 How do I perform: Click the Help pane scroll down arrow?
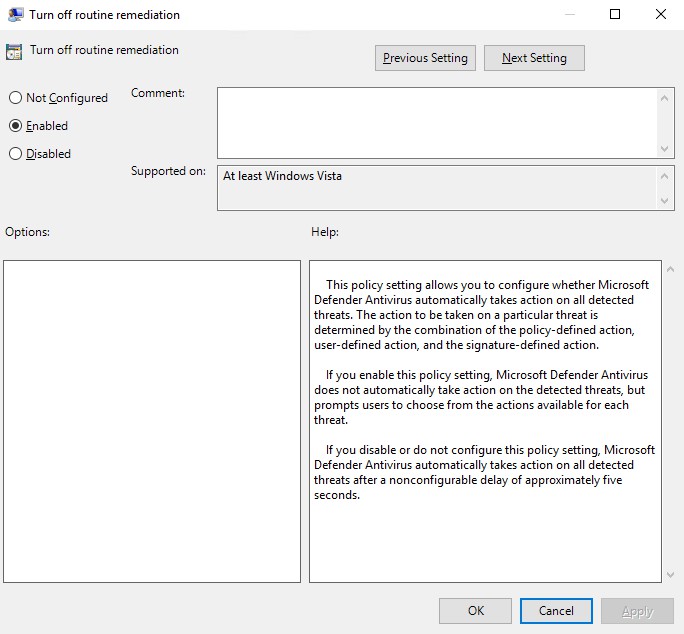[670, 575]
